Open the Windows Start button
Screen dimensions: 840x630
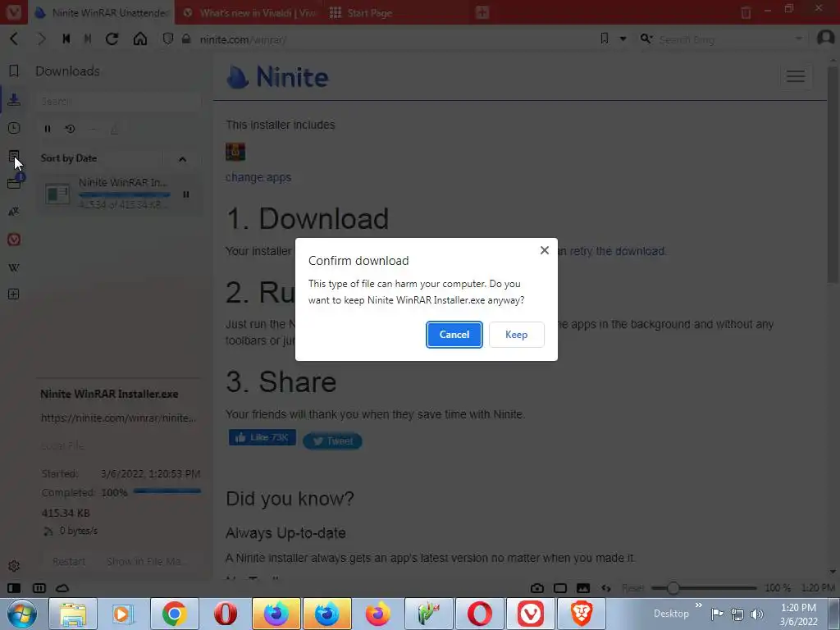(22, 614)
